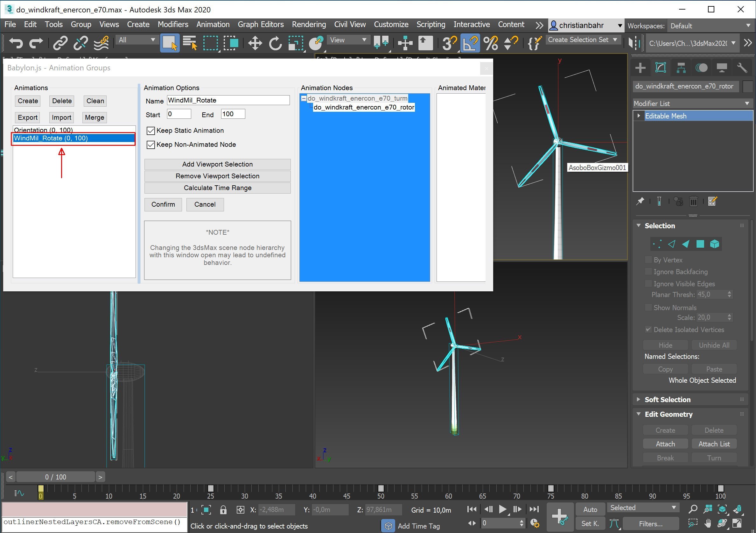Screen dimensions: 756x533
Task: Click Remove Modifier trash icon
Action: 693,201
